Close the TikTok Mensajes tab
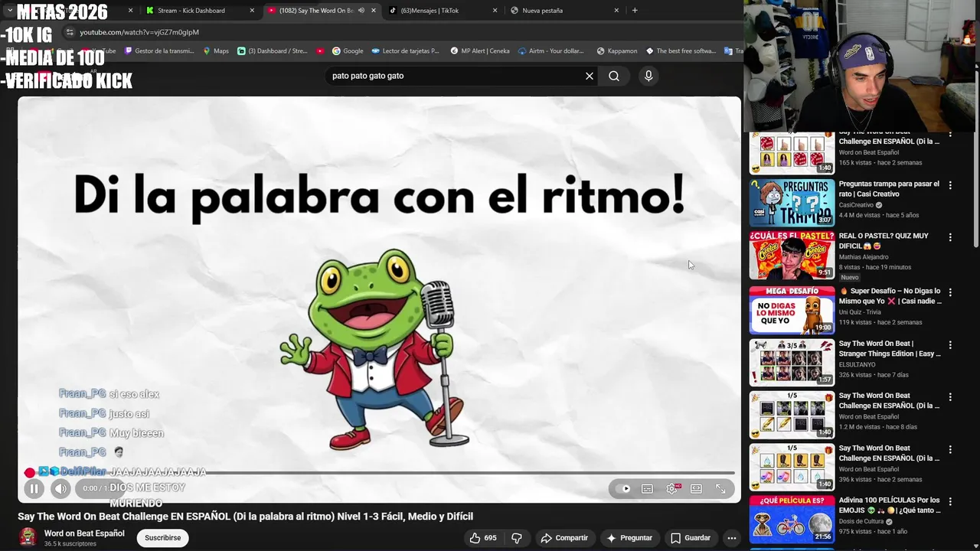980x551 pixels. click(x=495, y=11)
